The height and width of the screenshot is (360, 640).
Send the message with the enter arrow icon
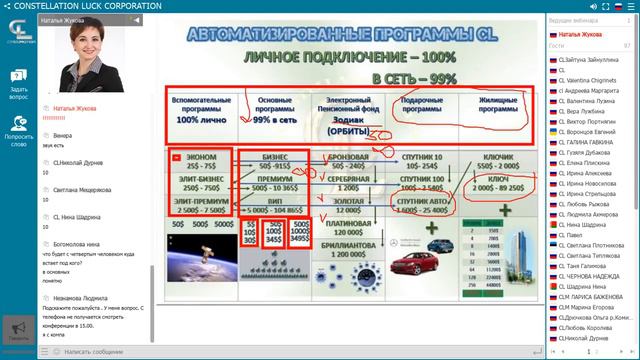(x=538, y=351)
